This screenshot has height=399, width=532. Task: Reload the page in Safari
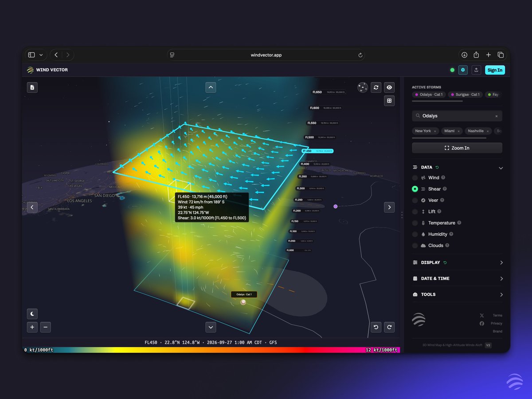pos(360,55)
